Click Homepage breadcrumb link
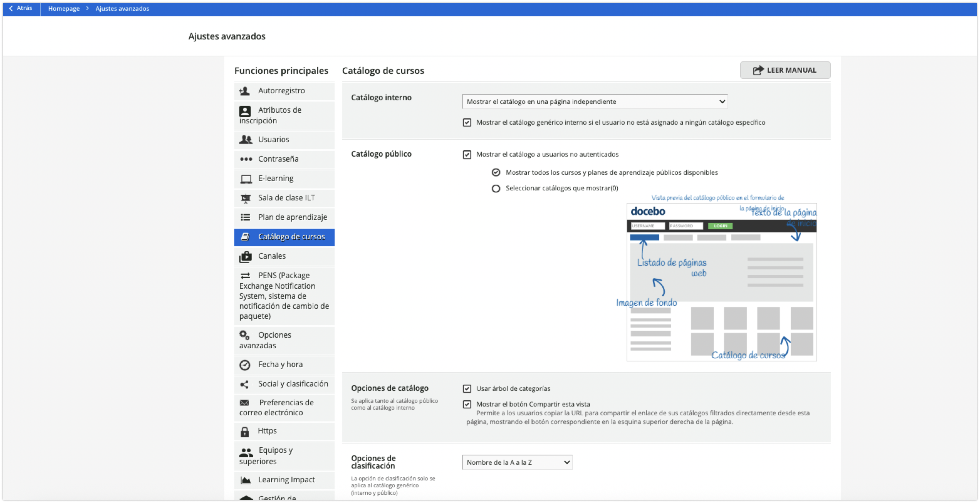 tap(64, 8)
